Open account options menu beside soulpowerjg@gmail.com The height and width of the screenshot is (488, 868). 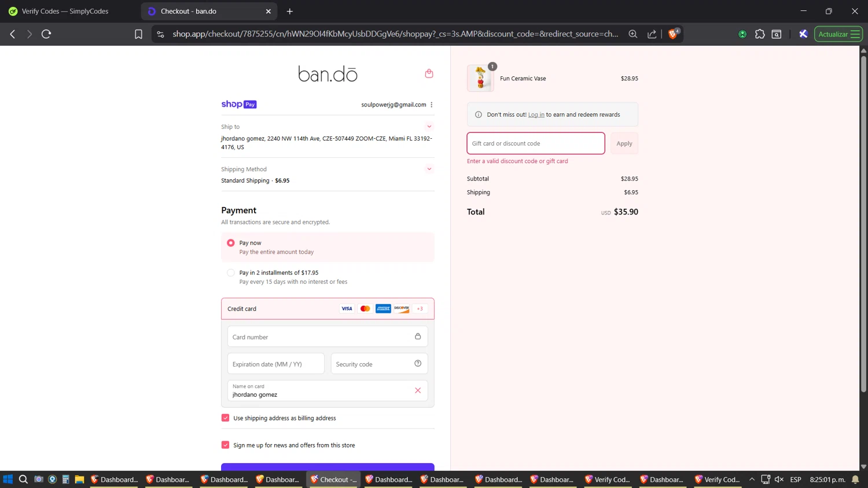[432, 105]
